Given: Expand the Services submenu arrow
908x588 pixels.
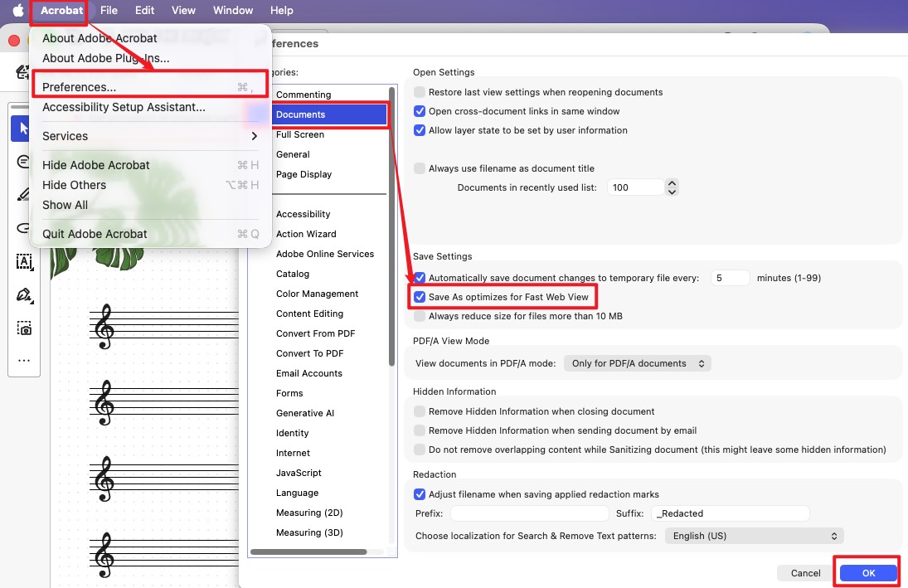Looking at the screenshot, I should click(x=255, y=136).
